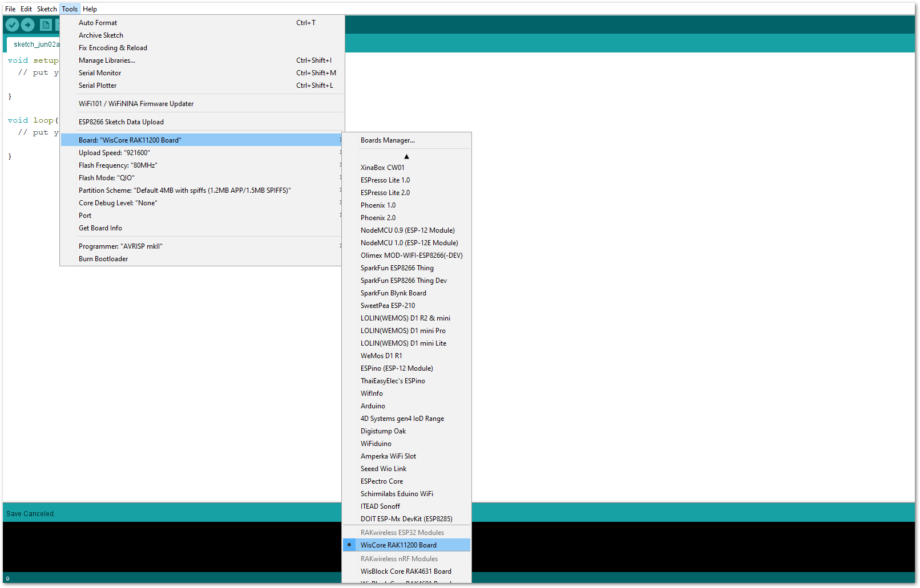Switch to sketch_jun02a tab

point(33,44)
